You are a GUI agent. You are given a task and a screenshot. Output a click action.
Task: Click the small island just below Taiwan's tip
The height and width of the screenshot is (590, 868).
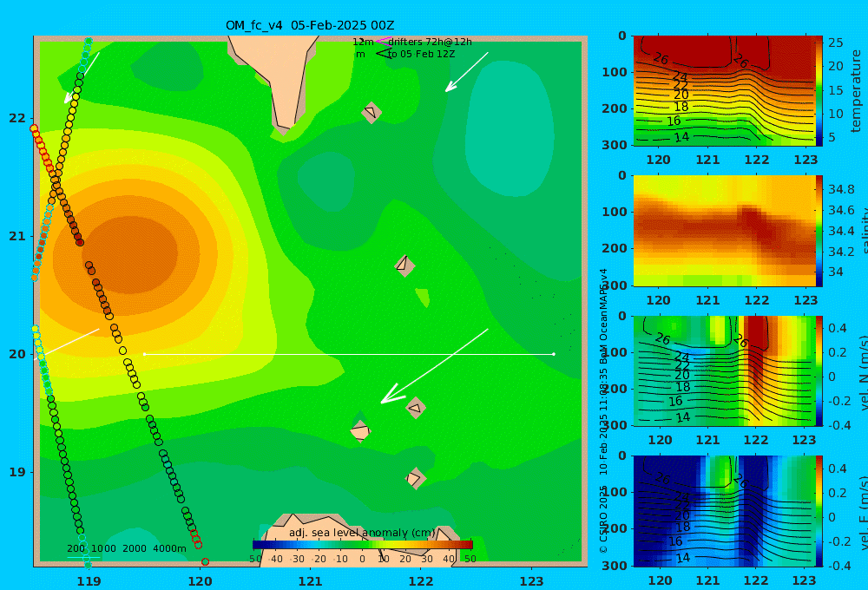coord(371,112)
